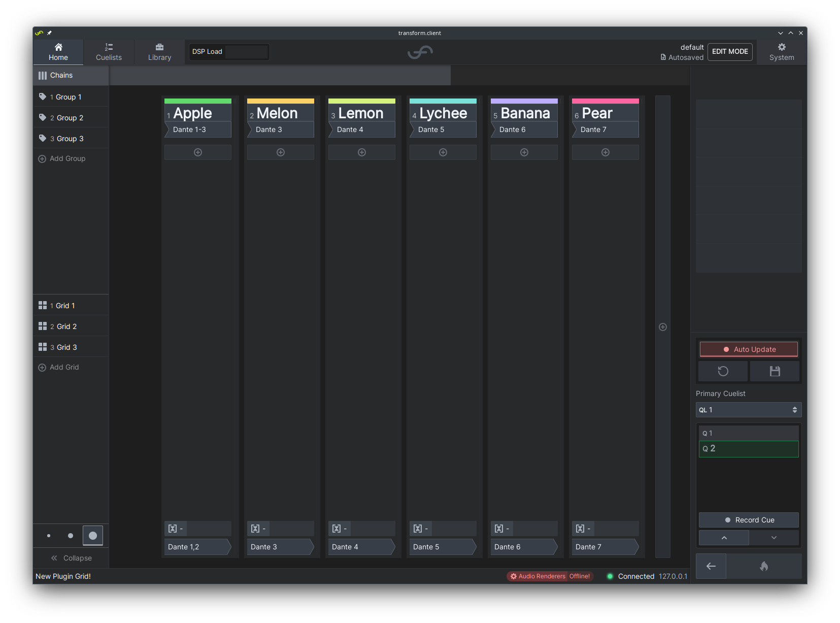Image resolution: width=840 pixels, height=623 pixels.
Task: Open the Apple output Dante 1,2 selector
Action: tap(198, 547)
